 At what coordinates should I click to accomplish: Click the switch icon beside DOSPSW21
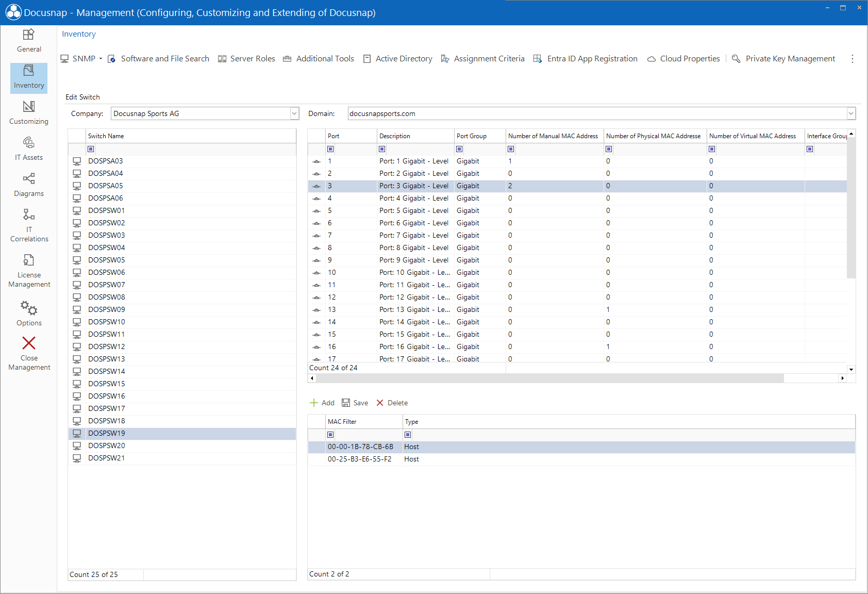(77, 458)
